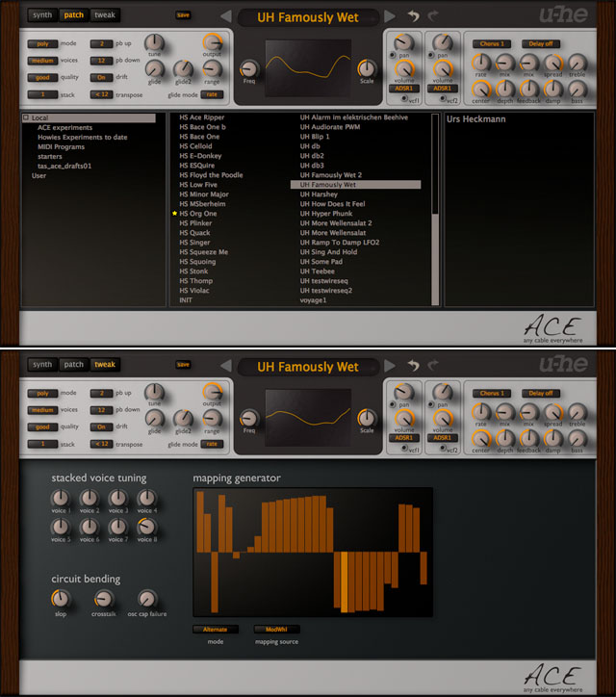
Task: Click the spread knob in patch view
Action: tap(552, 63)
